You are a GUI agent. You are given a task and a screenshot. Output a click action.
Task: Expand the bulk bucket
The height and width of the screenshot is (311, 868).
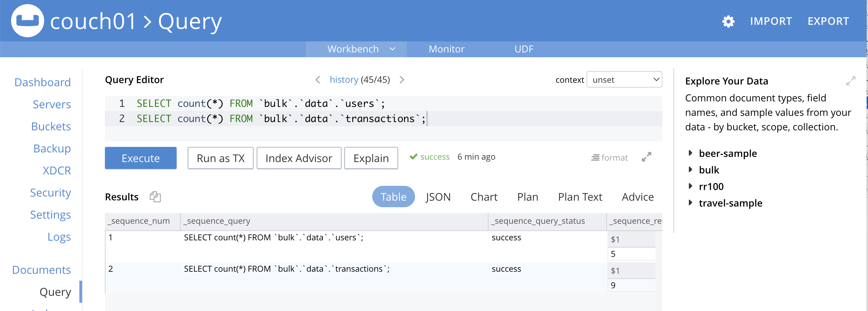coord(690,170)
